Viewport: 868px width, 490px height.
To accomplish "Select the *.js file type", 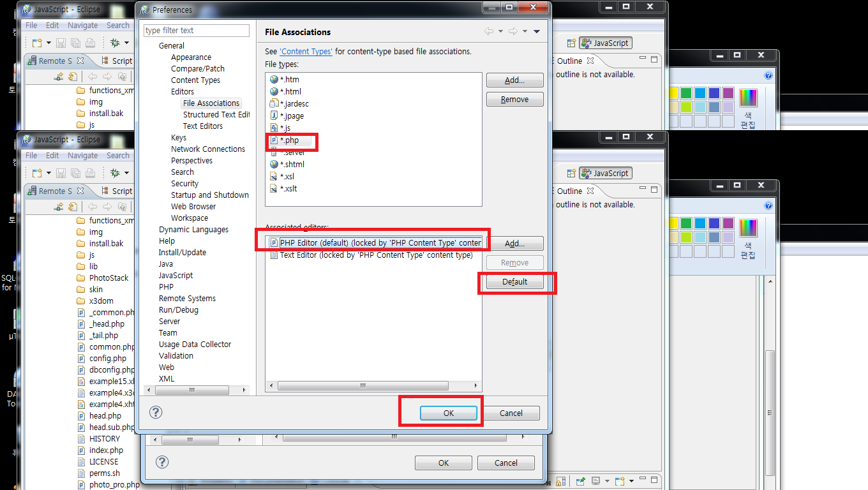I will click(280, 128).
